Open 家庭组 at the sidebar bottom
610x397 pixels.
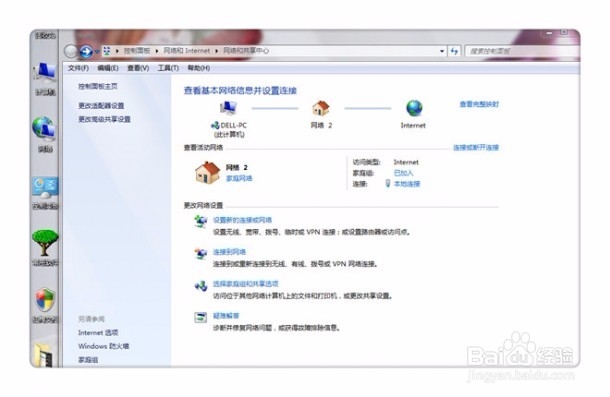click(x=88, y=360)
